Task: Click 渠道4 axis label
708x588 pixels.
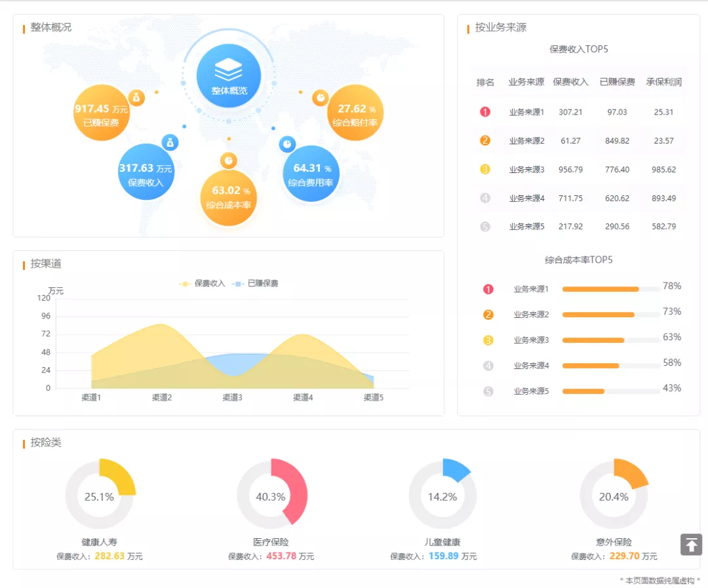Action: point(304,397)
